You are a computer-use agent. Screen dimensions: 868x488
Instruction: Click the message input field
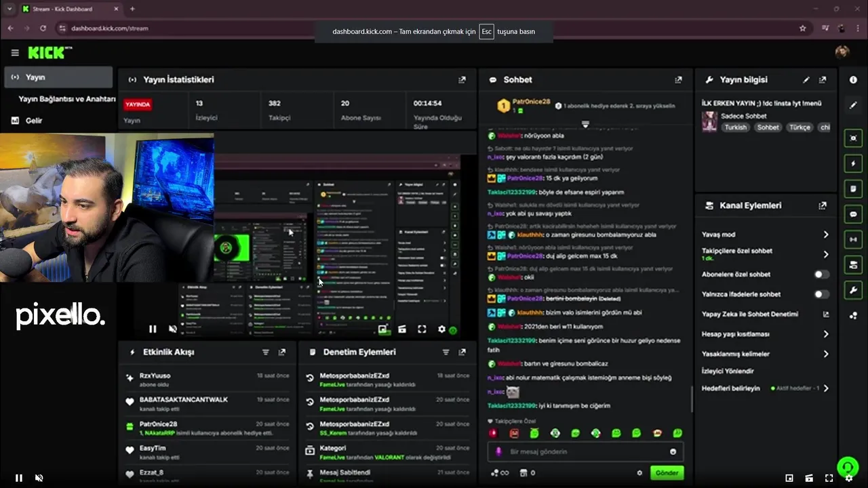point(585,451)
